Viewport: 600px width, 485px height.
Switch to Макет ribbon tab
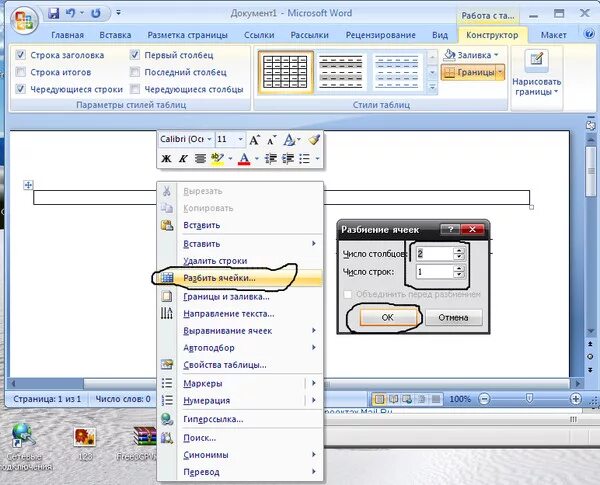553,35
